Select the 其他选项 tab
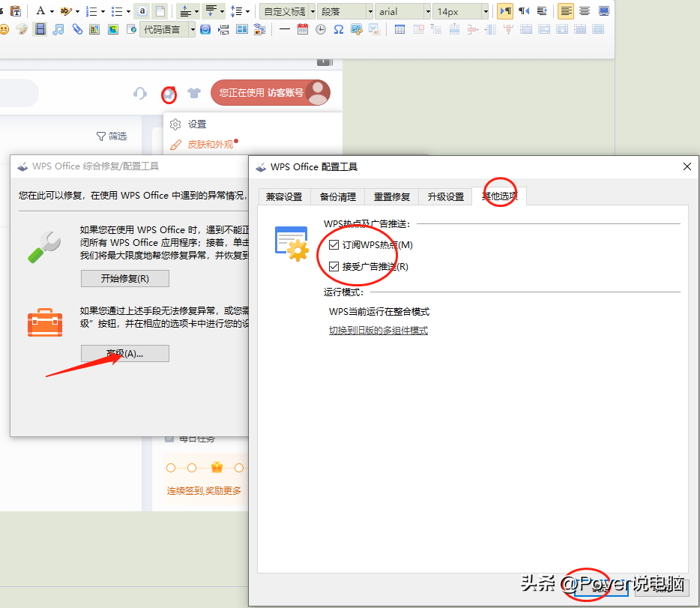 tap(500, 196)
